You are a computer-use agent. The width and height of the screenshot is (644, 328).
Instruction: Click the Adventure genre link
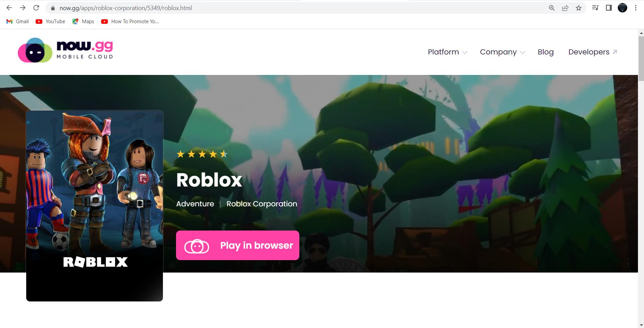point(195,204)
